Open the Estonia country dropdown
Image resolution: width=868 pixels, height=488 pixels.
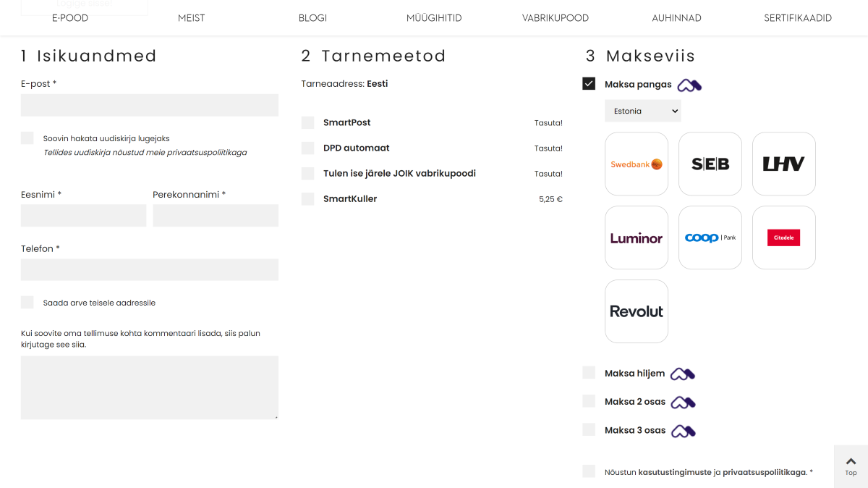[643, 111]
